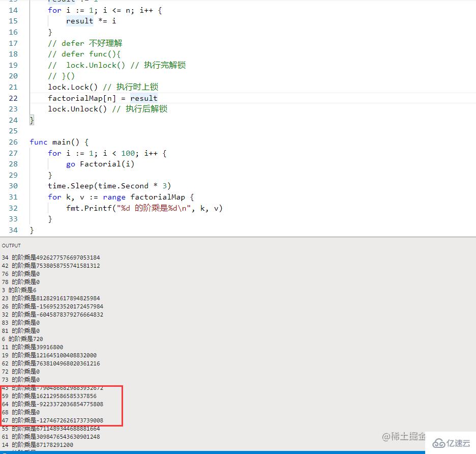
Task: Click the comment '// defer 不好理解'
Action: [x=85, y=43]
